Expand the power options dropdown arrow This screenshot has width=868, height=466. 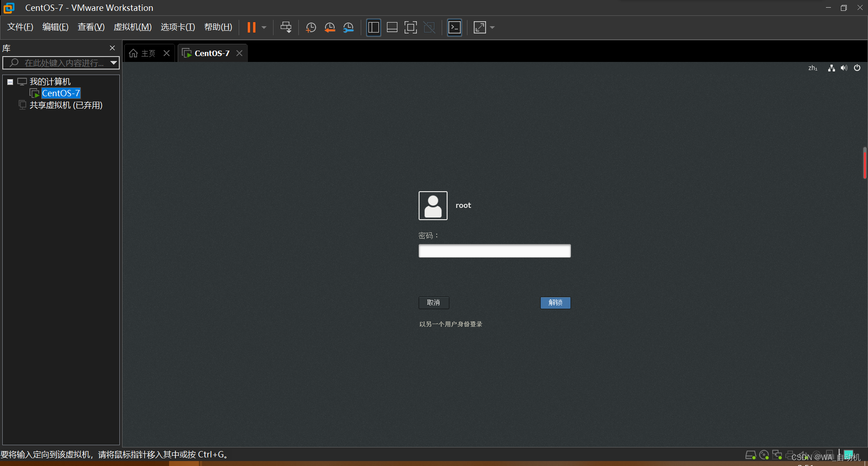(264, 28)
